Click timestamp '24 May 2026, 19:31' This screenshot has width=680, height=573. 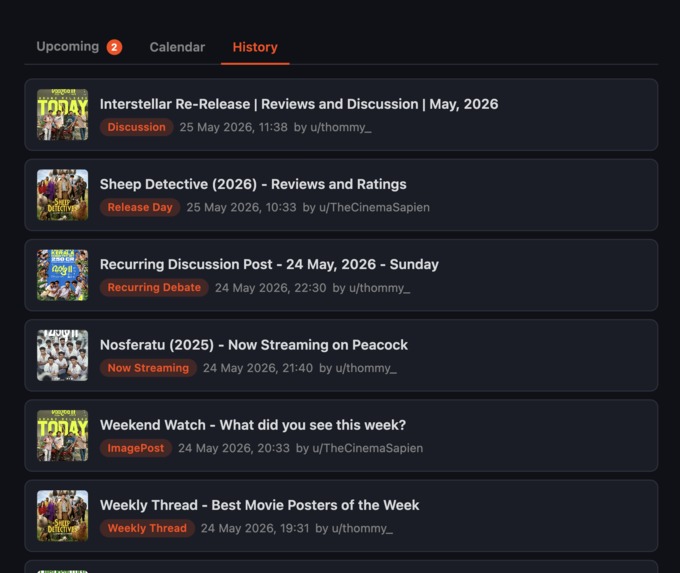click(255, 528)
